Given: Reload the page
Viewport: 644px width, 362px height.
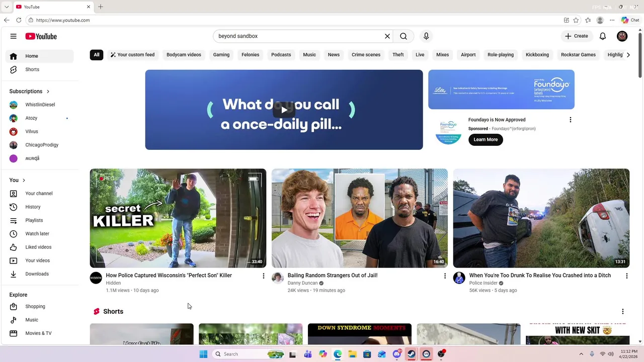Looking at the screenshot, I should point(19,20).
